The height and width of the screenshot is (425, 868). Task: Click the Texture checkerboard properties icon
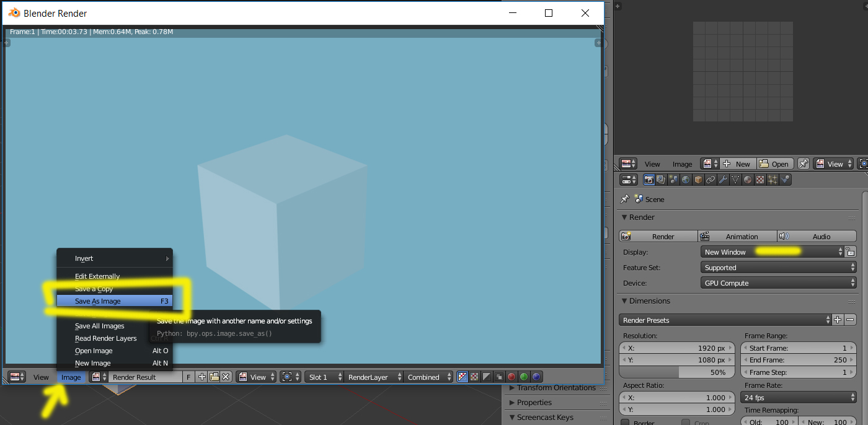760,180
